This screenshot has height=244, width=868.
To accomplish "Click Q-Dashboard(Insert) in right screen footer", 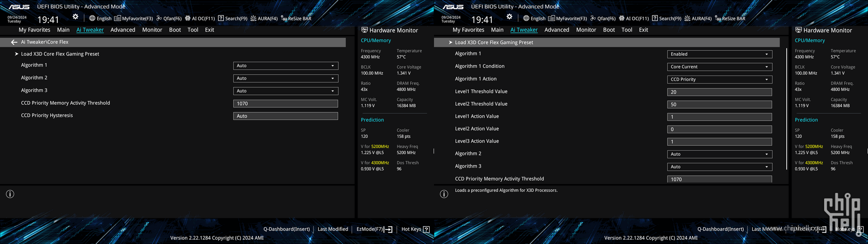I will [721, 229].
